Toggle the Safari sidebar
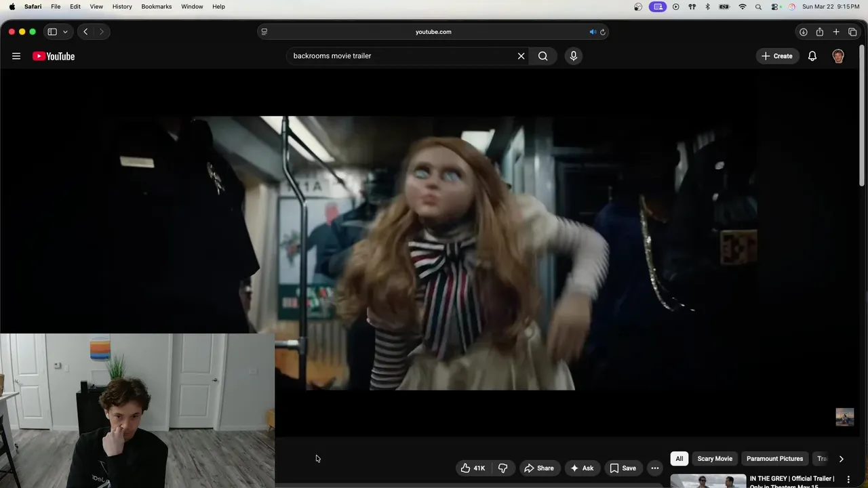This screenshot has width=868, height=488. pyautogui.click(x=52, y=32)
